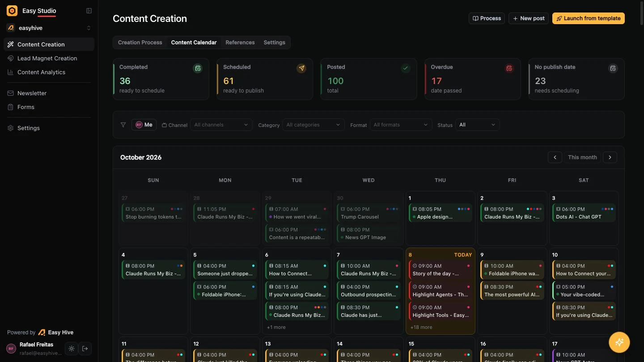Click the Overdue card calendar icon
644x362 pixels.
pyautogui.click(x=509, y=68)
